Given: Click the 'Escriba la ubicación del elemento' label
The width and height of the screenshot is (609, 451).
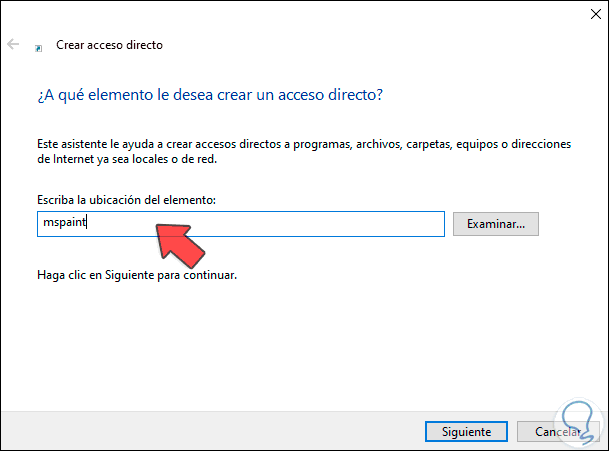Looking at the screenshot, I should coord(125,201).
